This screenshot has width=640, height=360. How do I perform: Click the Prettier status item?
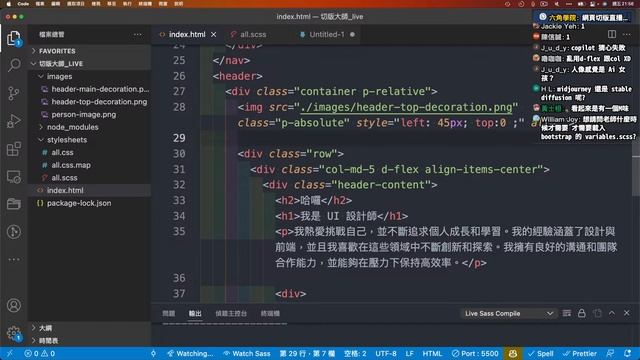[580, 353]
